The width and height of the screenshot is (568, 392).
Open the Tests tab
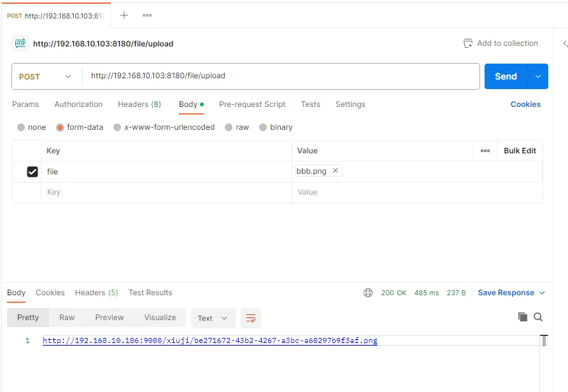tap(311, 104)
